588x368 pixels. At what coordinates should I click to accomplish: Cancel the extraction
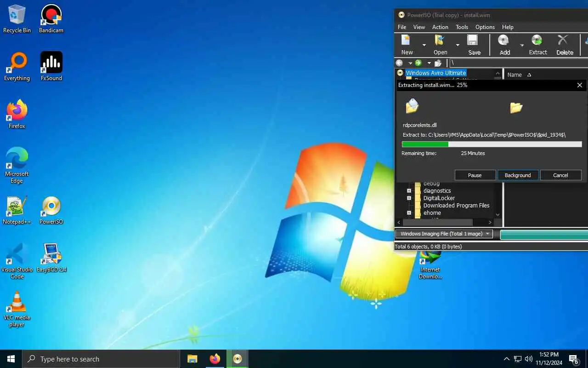(x=560, y=175)
